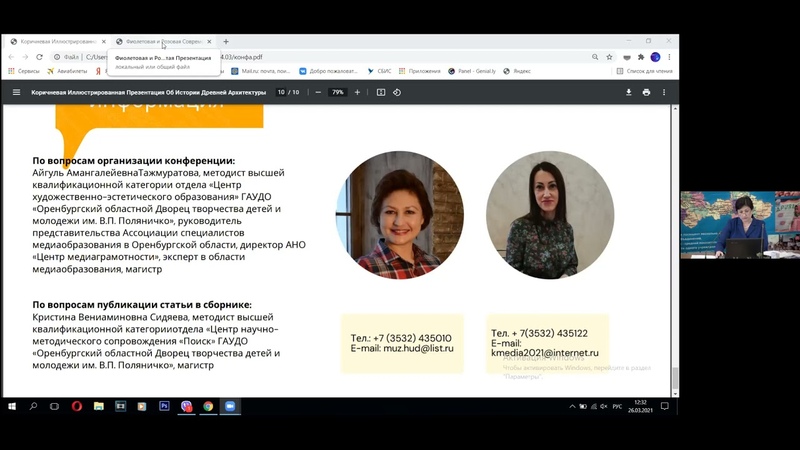Open the Windows Start menu

point(12,406)
